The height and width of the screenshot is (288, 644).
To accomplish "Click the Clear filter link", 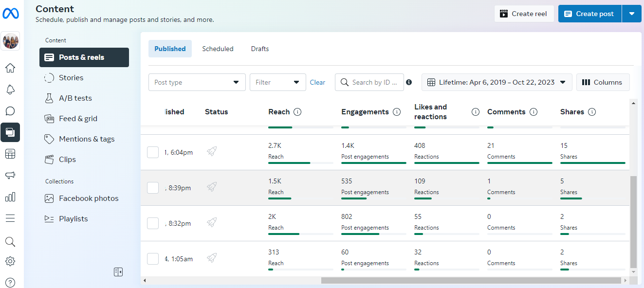I will point(317,82).
